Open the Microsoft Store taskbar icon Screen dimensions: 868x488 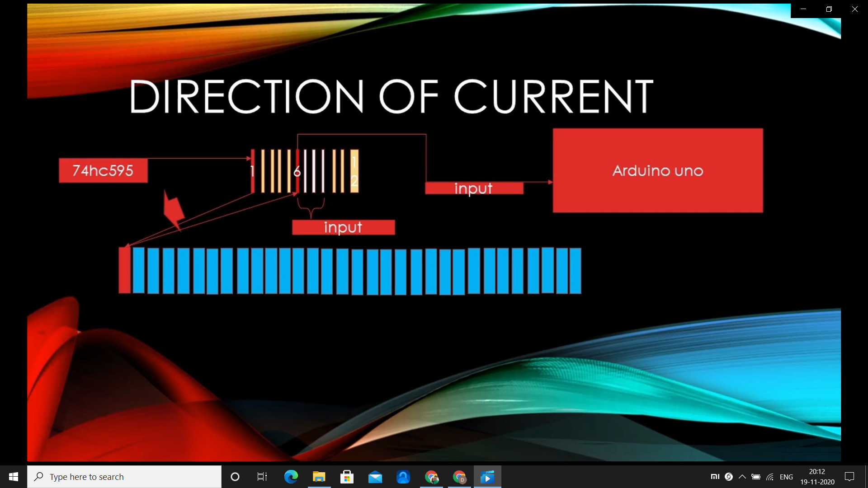pos(347,477)
